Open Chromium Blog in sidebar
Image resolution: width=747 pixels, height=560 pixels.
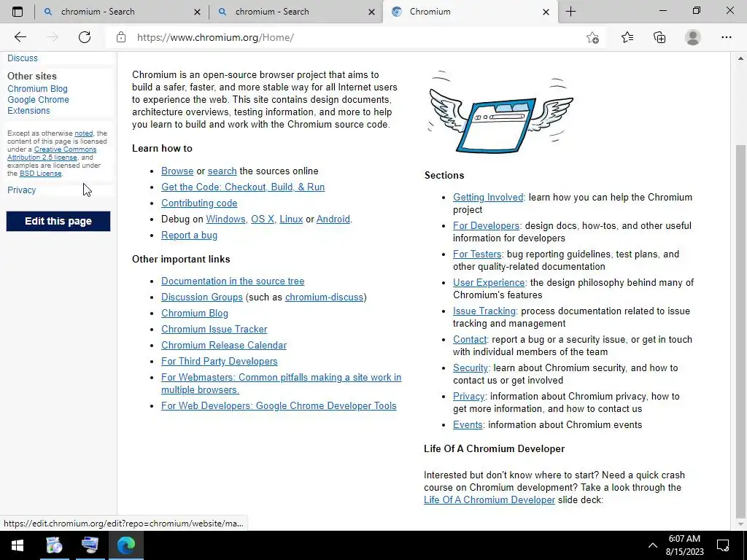(x=37, y=88)
